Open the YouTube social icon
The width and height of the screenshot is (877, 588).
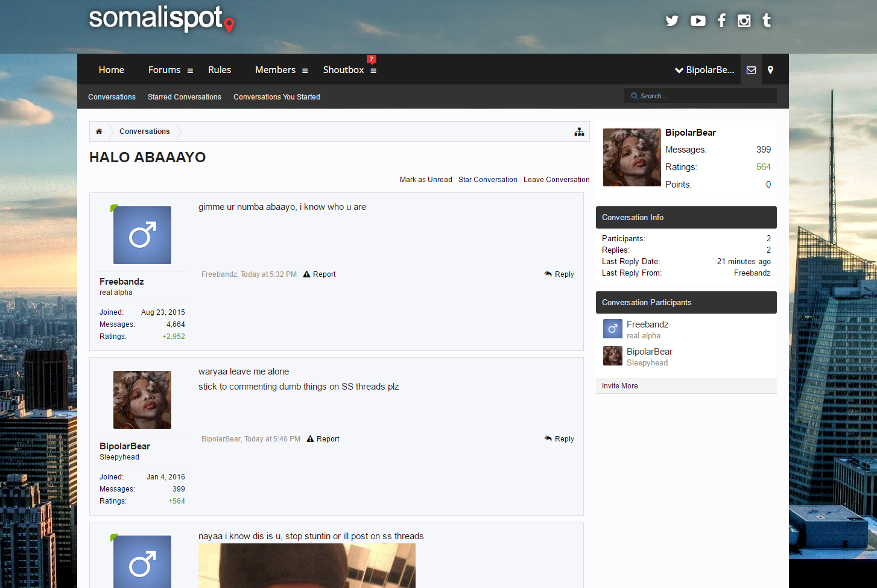point(698,21)
